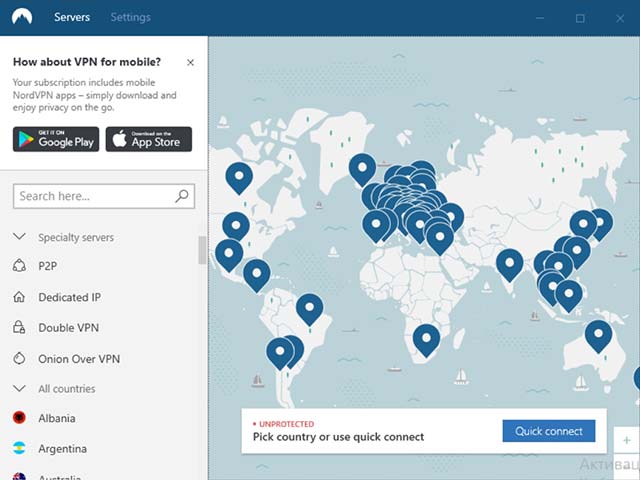
Task: Select the India map pin
Action: [x=510, y=265]
